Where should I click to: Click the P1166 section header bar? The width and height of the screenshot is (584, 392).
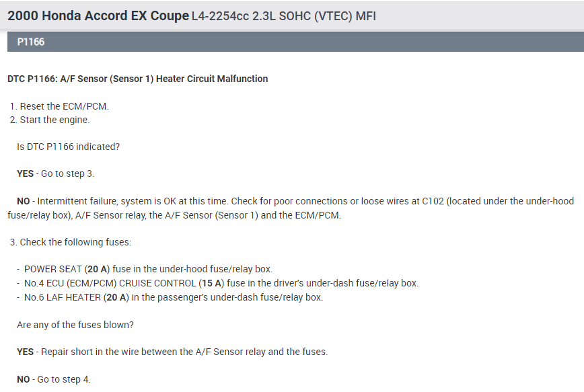pos(292,42)
